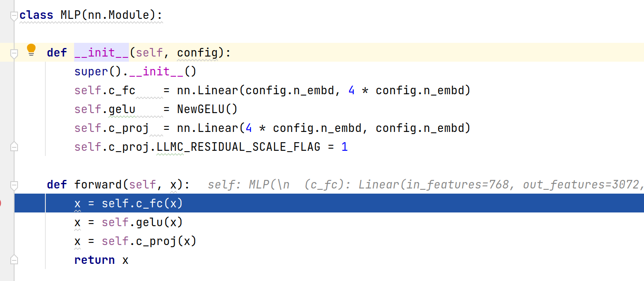644x281 pixels.
Task: Click fold end marker beside LLMC_RESIDUAL_SCALE_FLAG line
Action: [14, 147]
